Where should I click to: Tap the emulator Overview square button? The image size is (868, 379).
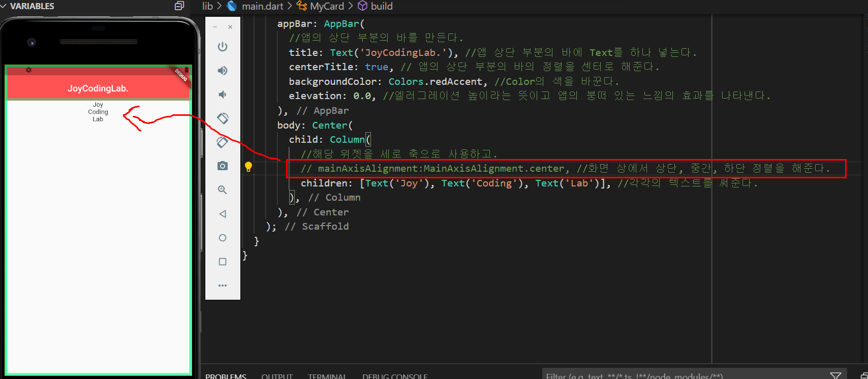(223, 262)
